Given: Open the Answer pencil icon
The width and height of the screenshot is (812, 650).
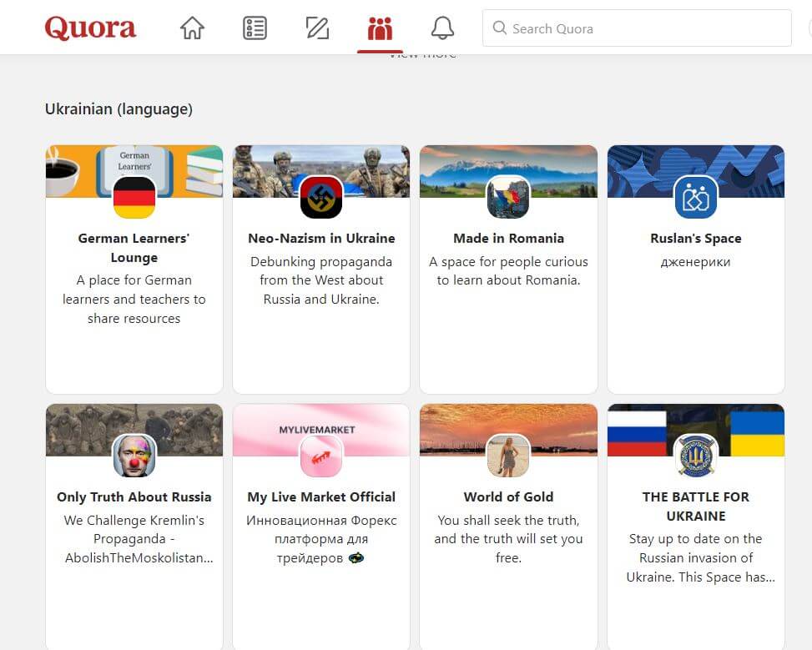Looking at the screenshot, I should tap(317, 28).
